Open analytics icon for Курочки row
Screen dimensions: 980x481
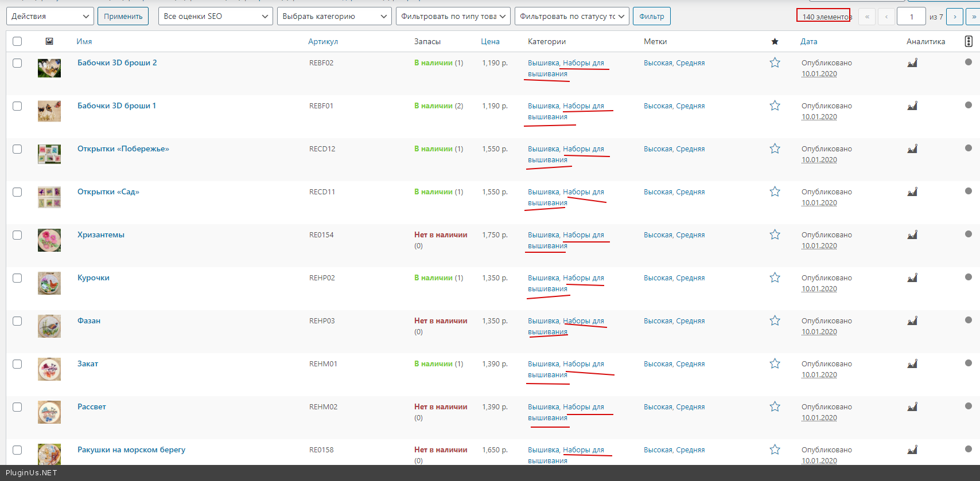[912, 278]
